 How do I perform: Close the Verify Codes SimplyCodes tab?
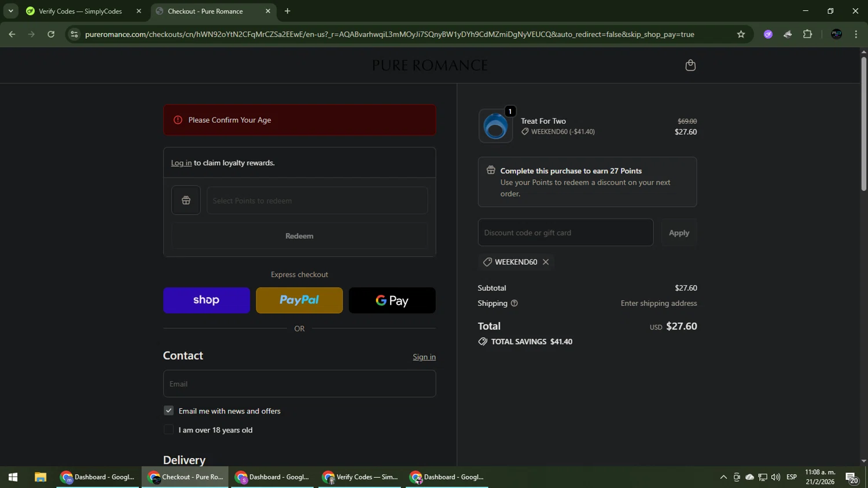139,11
